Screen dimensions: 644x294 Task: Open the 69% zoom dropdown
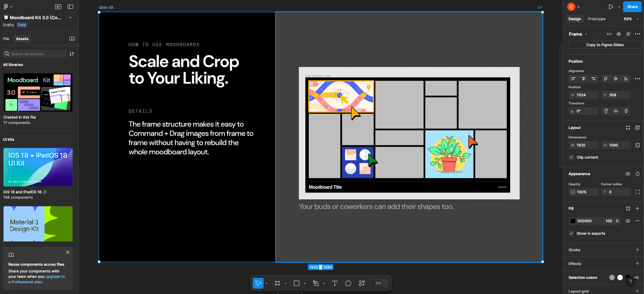click(631, 19)
